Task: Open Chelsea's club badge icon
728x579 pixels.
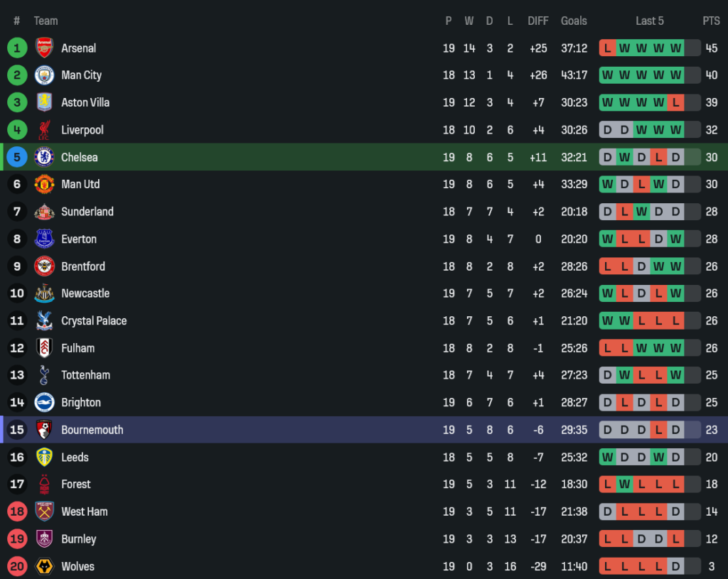Action: (x=44, y=157)
